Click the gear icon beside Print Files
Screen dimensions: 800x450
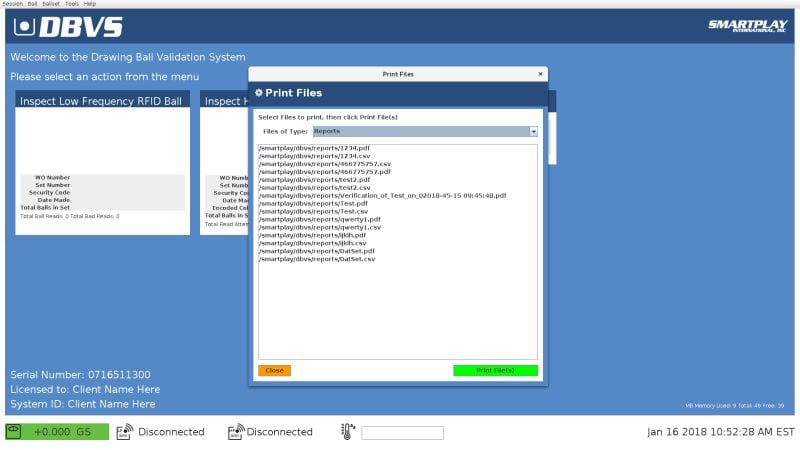(x=259, y=93)
